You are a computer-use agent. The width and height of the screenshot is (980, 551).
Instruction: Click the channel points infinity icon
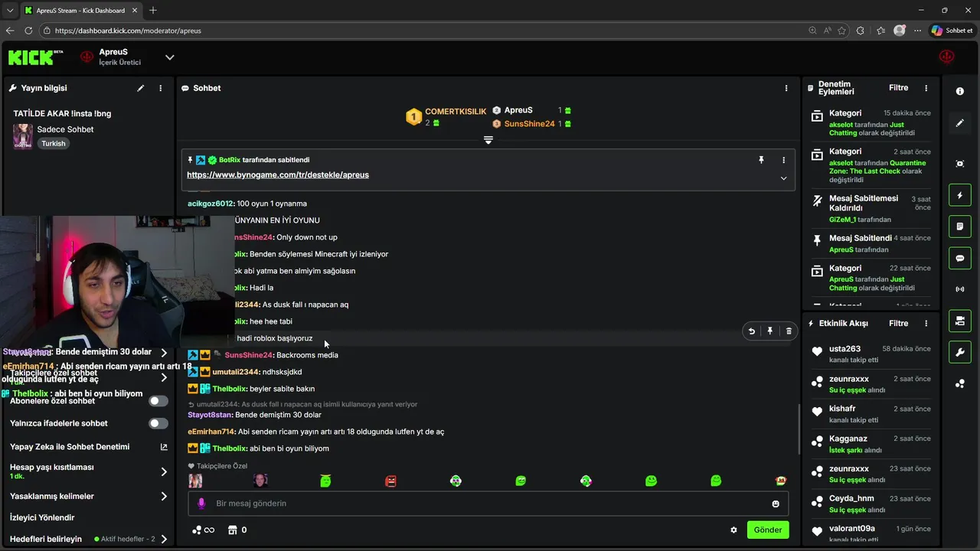(x=203, y=530)
